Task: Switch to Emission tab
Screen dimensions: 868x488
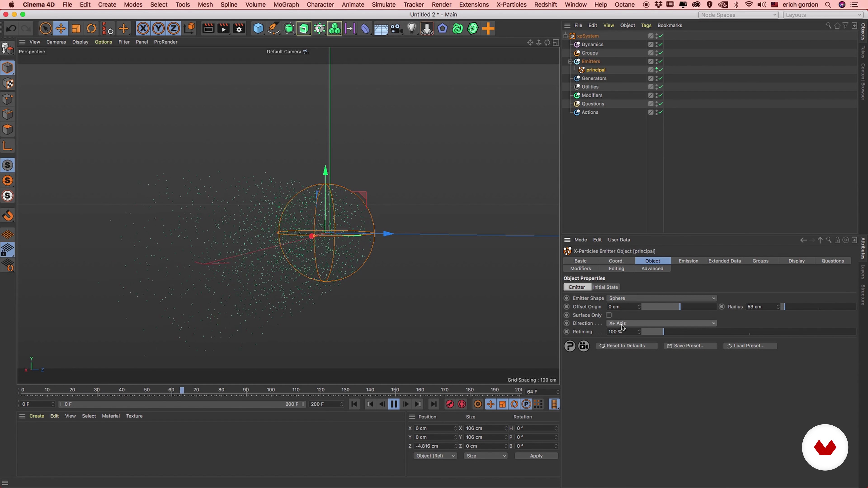Action: coord(688,261)
